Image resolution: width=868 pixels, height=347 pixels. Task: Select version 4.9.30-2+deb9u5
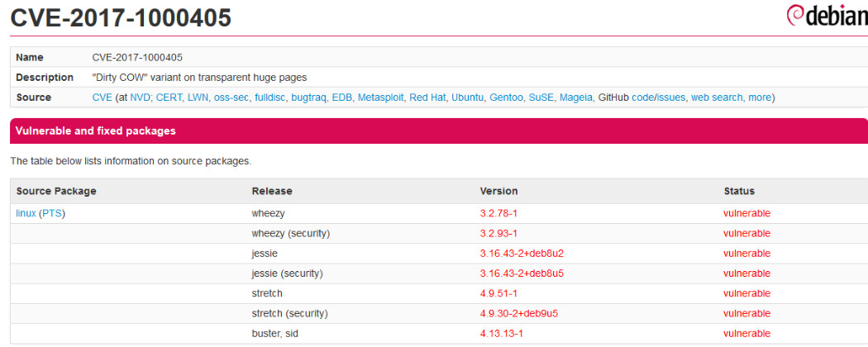pos(518,313)
